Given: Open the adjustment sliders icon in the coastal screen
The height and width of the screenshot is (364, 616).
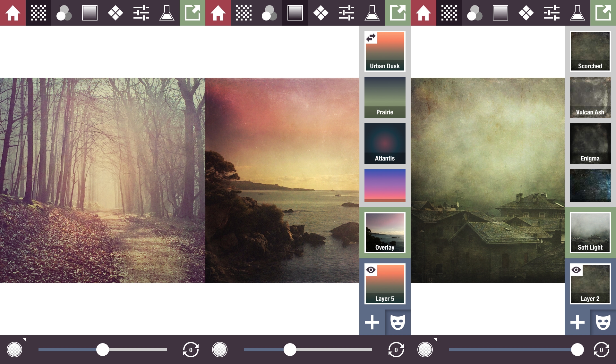Looking at the screenshot, I should (x=346, y=13).
